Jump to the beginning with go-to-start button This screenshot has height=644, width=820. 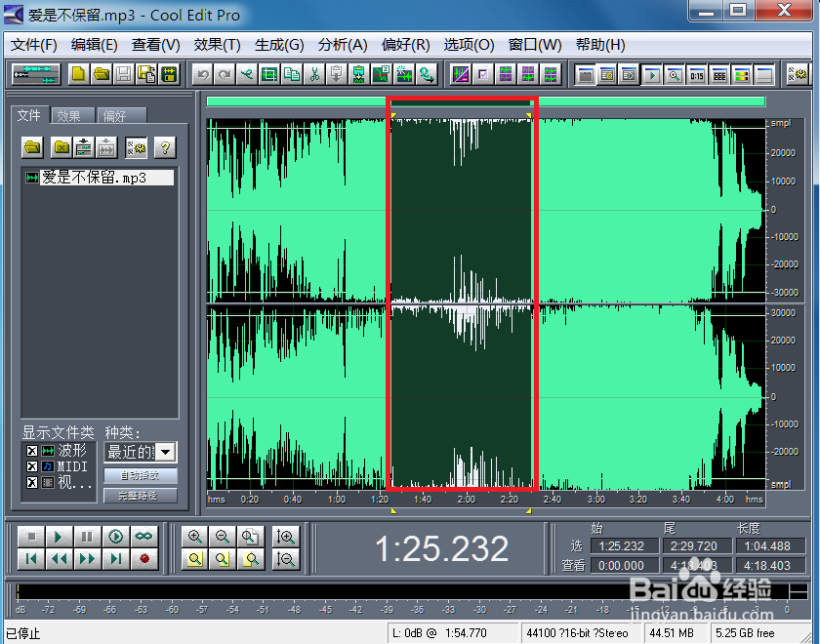click(x=31, y=559)
